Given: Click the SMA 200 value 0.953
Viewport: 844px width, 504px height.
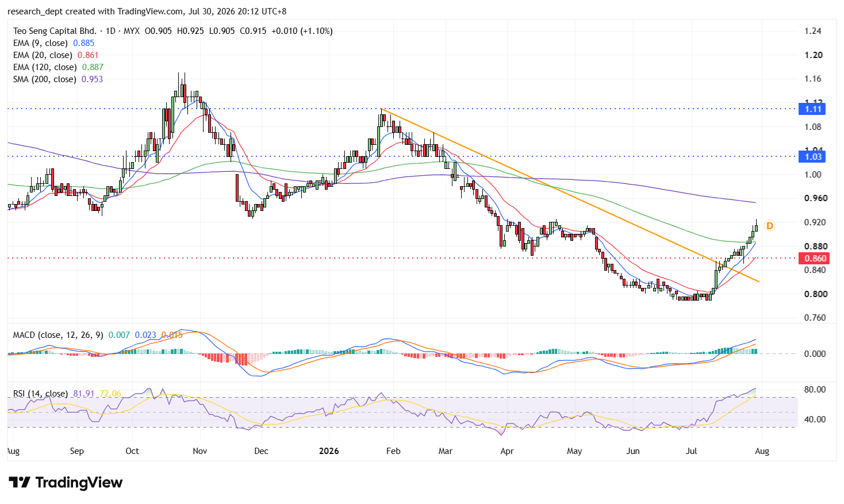Looking at the screenshot, I should click(x=92, y=79).
